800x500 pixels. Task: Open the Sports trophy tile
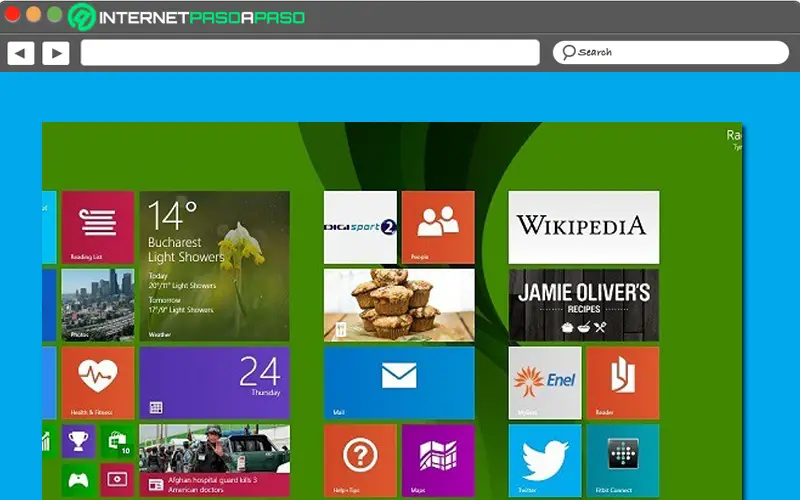pos(79,441)
